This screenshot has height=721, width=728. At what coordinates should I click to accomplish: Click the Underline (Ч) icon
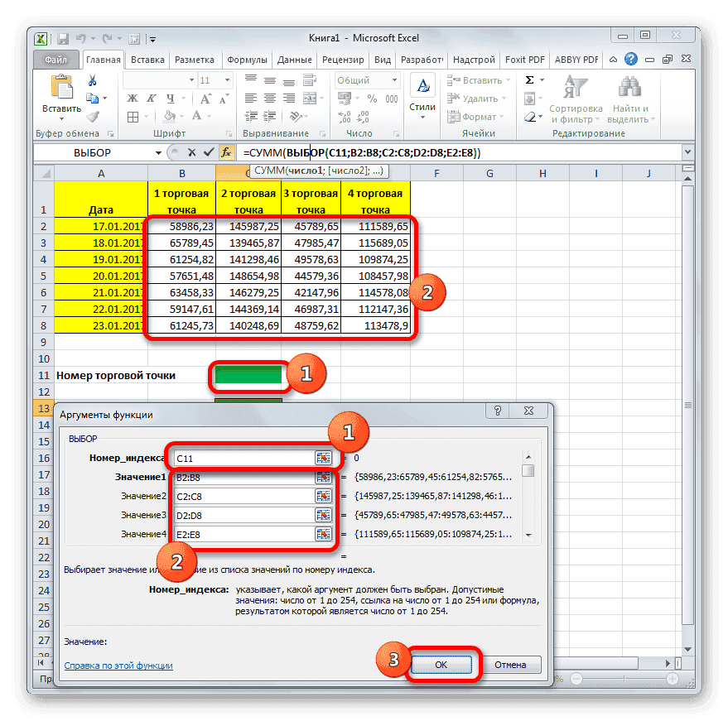tap(171, 99)
